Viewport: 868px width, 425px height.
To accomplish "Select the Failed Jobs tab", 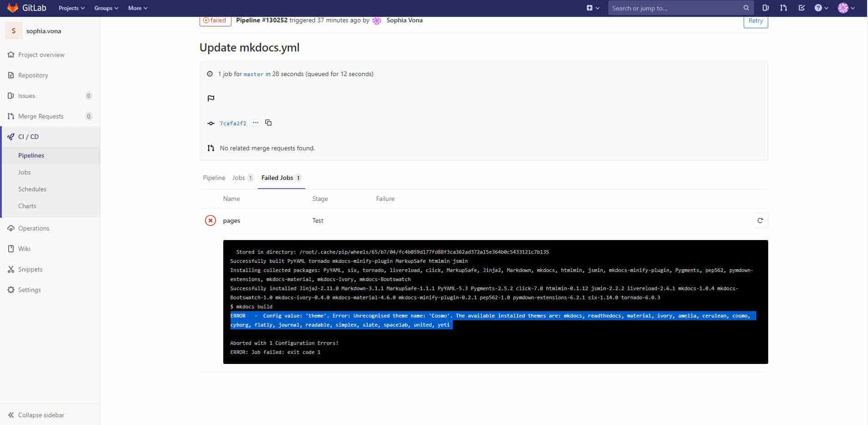I will 281,178.
